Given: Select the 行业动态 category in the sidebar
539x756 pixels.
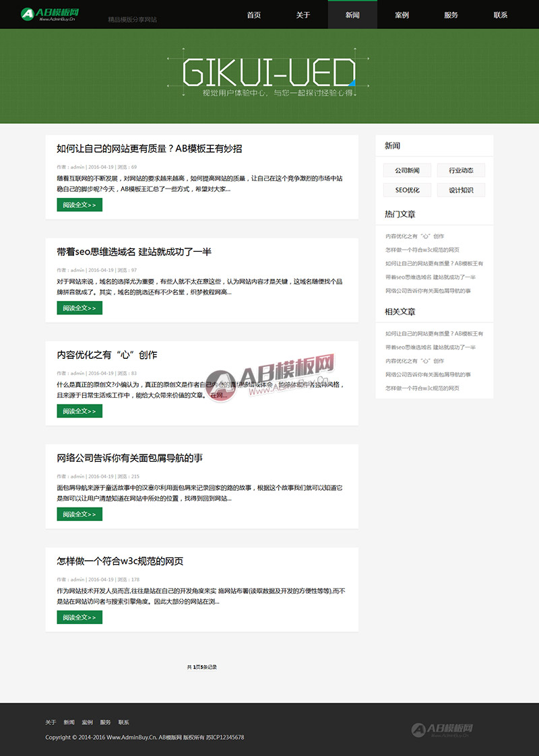Looking at the screenshot, I should pos(461,170).
